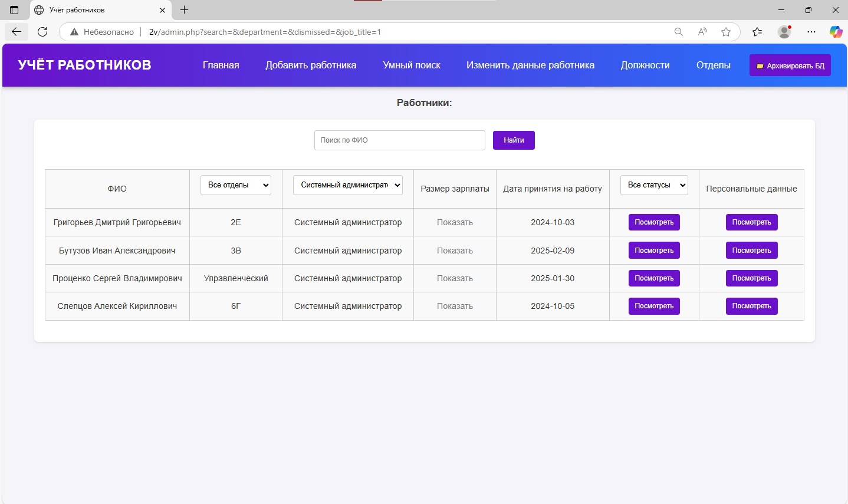
Task: Reload the page with refresh icon
Action: [x=42, y=32]
